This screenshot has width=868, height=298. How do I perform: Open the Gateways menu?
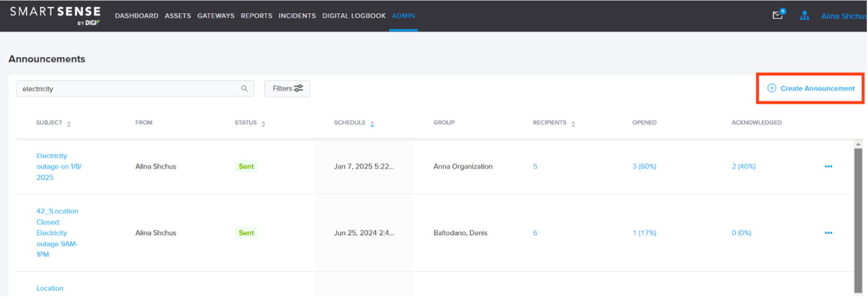[x=215, y=16]
